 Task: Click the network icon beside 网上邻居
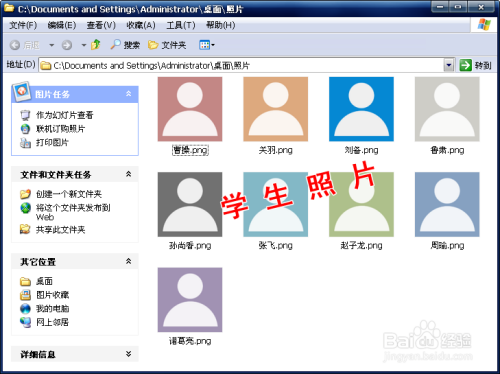click(x=25, y=322)
